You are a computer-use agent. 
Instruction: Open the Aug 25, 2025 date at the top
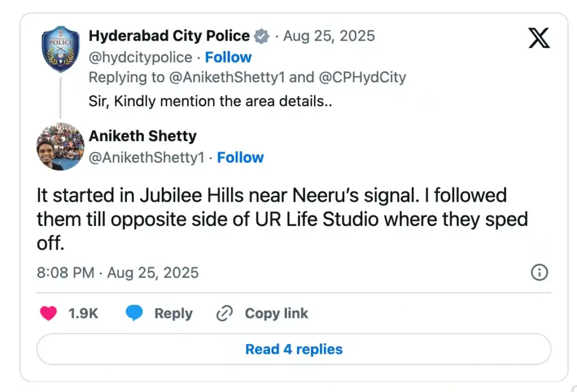click(329, 37)
